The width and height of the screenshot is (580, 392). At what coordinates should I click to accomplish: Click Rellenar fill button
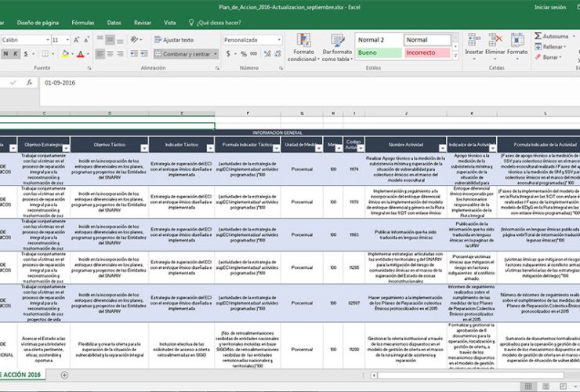click(x=550, y=46)
